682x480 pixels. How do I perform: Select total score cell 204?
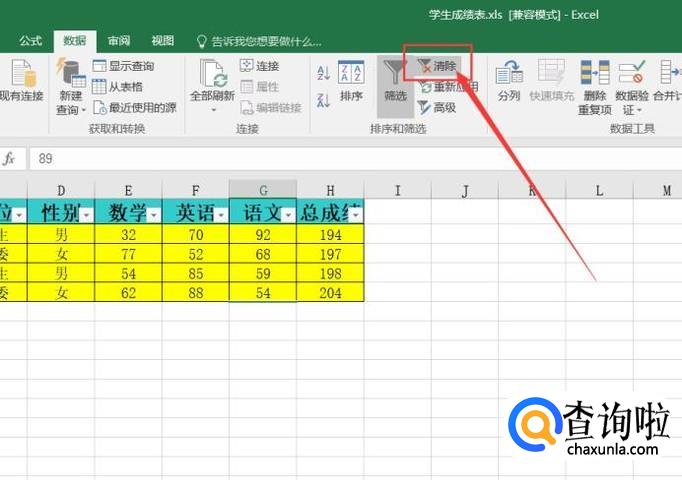tap(331, 293)
